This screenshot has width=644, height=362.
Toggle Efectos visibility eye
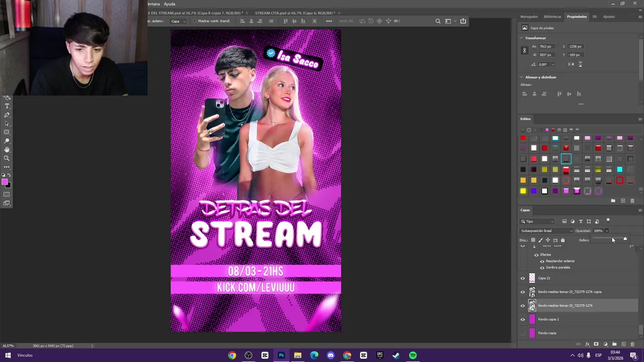(536, 255)
